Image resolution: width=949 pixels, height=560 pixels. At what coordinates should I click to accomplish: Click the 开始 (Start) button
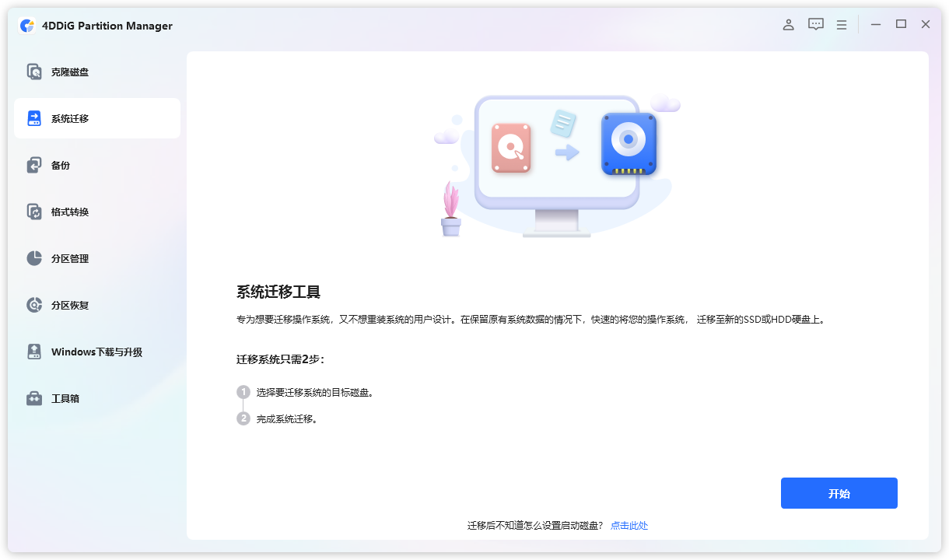point(839,493)
